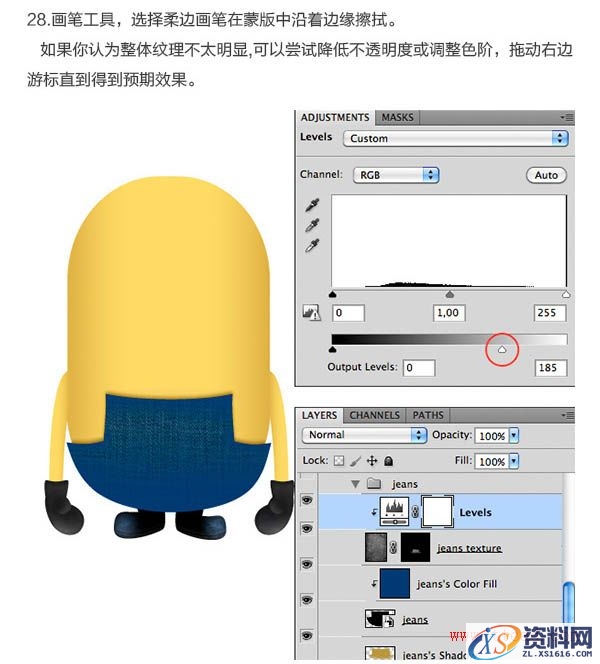Open the Layers panel options menu
The width and height of the screenshot is (600, 664).
click(x=567, y=415)
